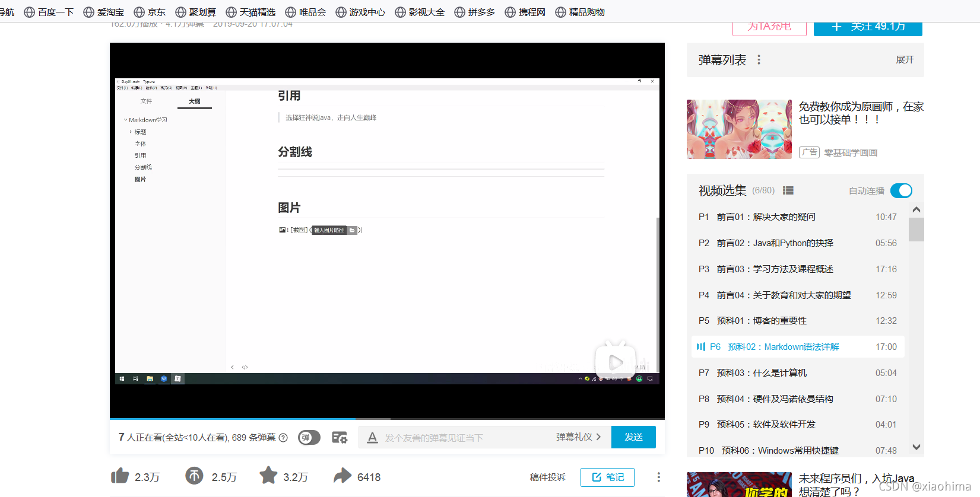The height and width of the screenshot is (497, 980).
Task: Play P9 预科05：软件及软件开发
Action: click(798, 425)
